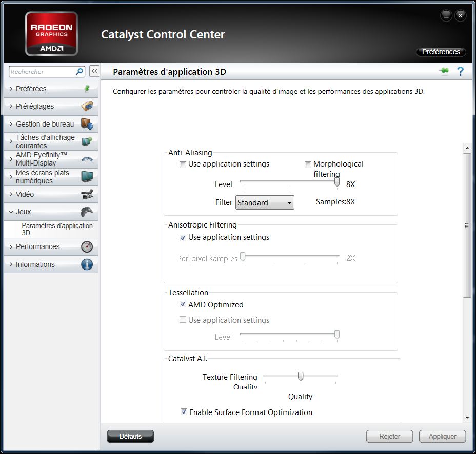Image resolution: width=476 pixels, height=454 pixels.
Task: Click the Per-pixel samples slider handle
Action: (x=243, y=257)
